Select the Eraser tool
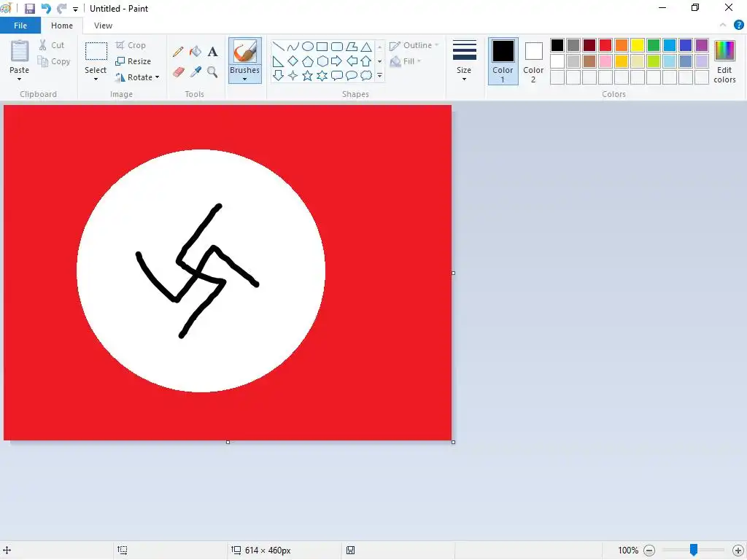 (x=178, y=72)
